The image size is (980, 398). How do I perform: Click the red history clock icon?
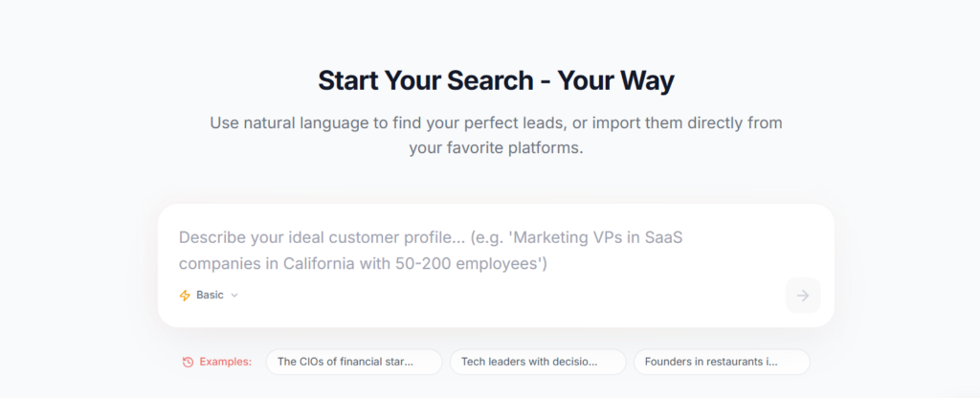tap(188, 362)
